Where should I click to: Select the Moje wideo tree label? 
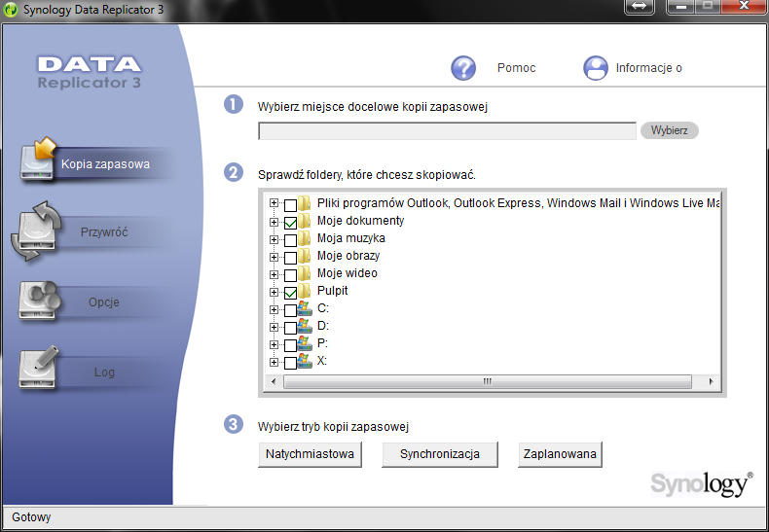348,273
